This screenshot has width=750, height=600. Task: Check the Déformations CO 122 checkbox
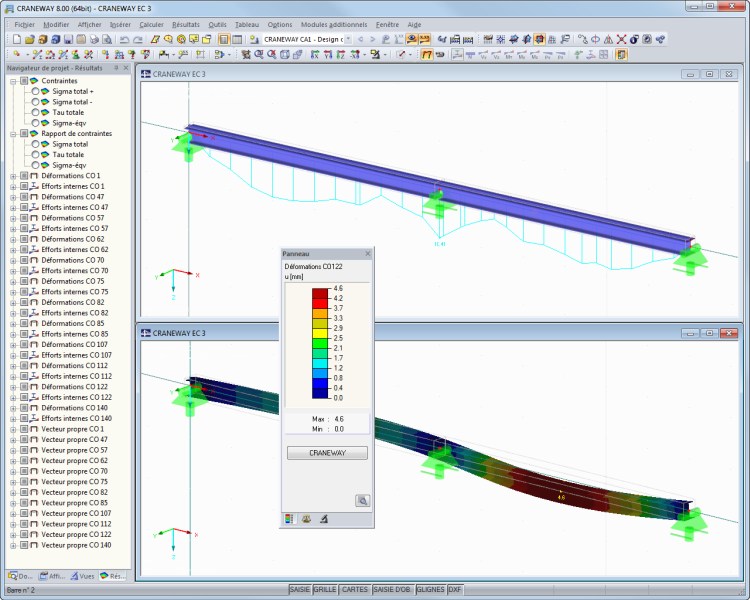pyautogui.click(x=24, y=387)
